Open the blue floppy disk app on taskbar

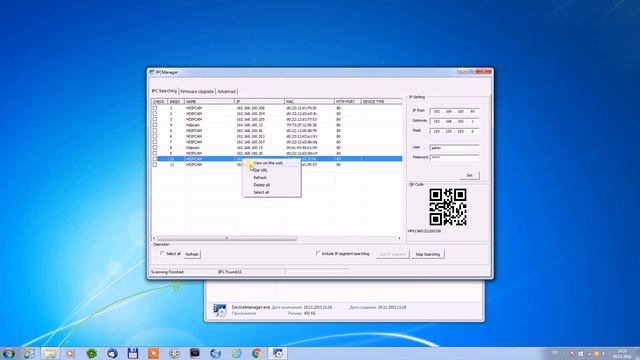[133, 353]
